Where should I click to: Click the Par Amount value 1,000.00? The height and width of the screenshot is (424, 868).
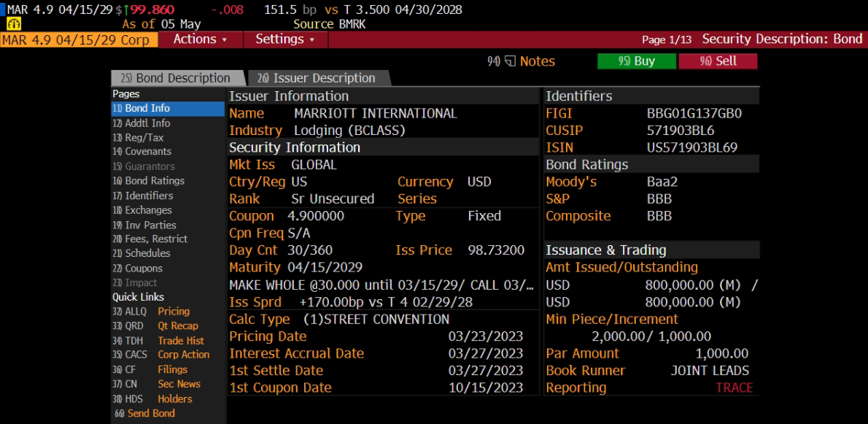[x=722, y=354]
